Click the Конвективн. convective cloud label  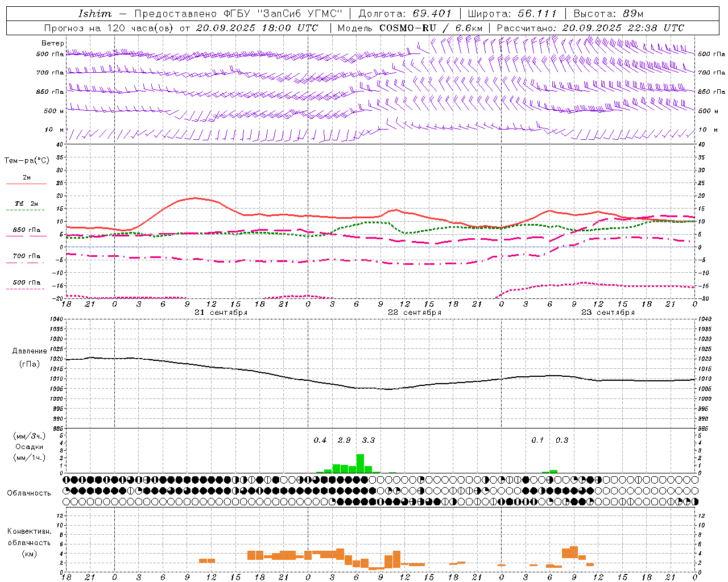[29, 531]
